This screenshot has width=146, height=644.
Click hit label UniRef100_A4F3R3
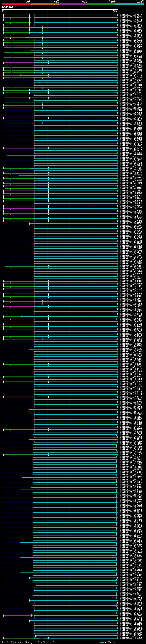click(131, 286)
